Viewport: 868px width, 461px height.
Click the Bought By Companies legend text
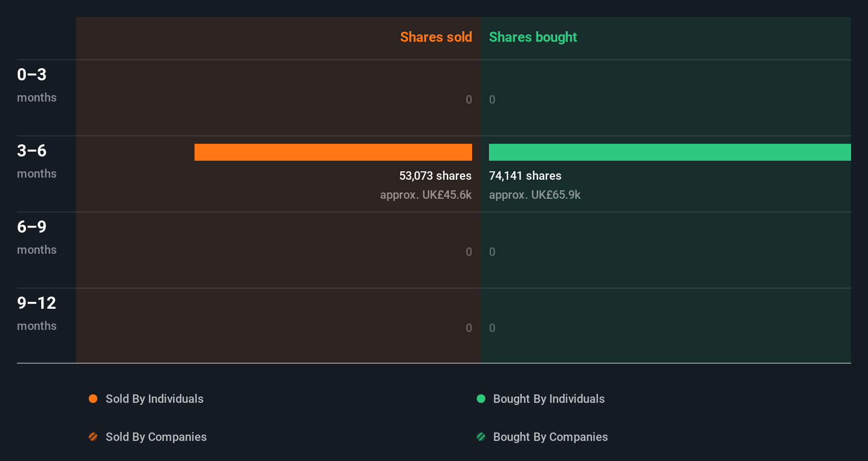[x=550, y=437]
